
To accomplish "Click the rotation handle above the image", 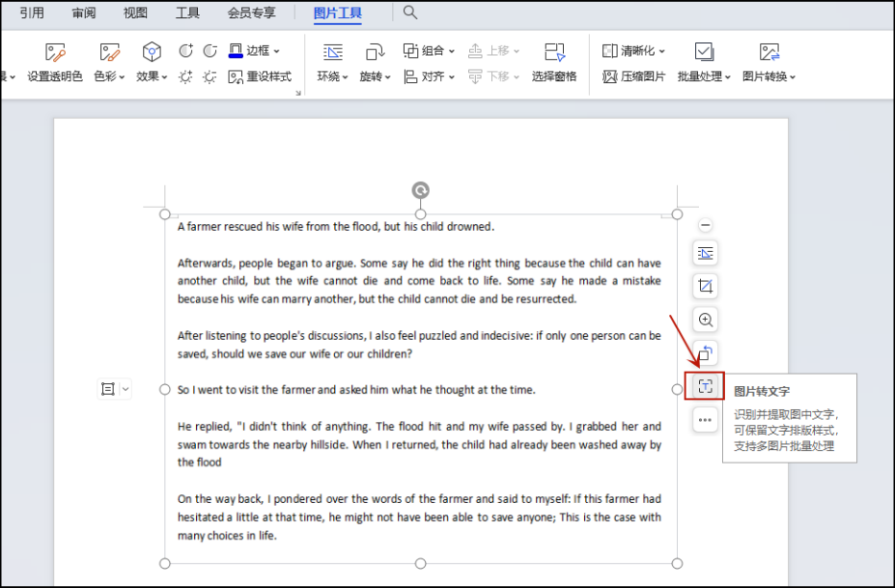I will point(420,190).
